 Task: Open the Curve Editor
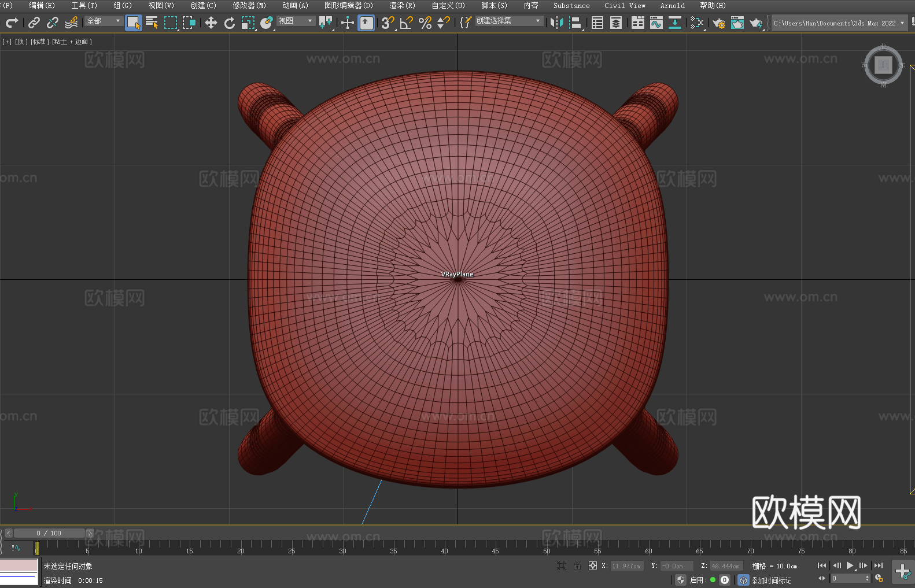[x=656, y=23]
